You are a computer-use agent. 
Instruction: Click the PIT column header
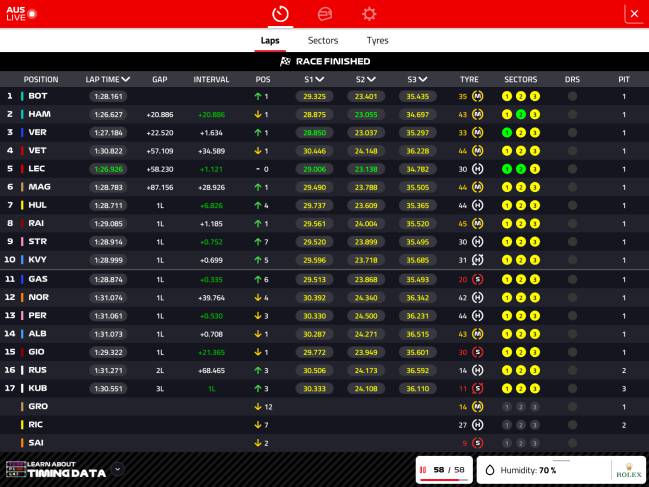pyautogui.click(x=624, y=79)
